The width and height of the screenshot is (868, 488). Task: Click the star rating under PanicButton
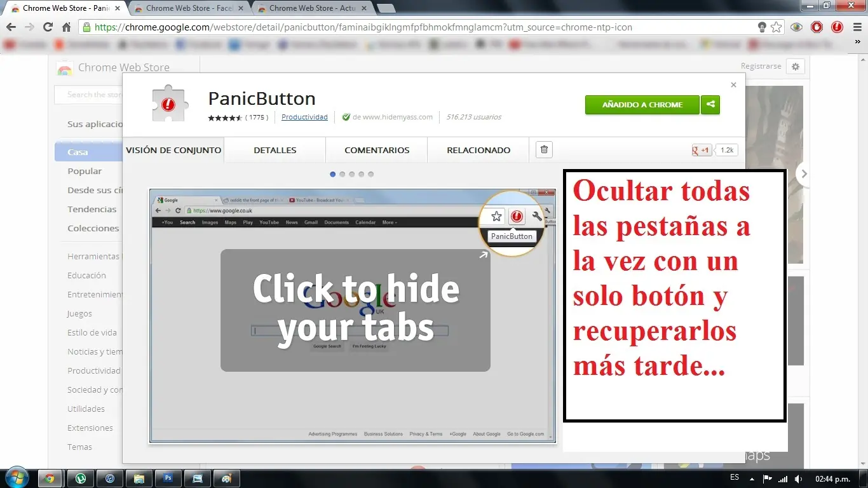click(x=225, y=118)
